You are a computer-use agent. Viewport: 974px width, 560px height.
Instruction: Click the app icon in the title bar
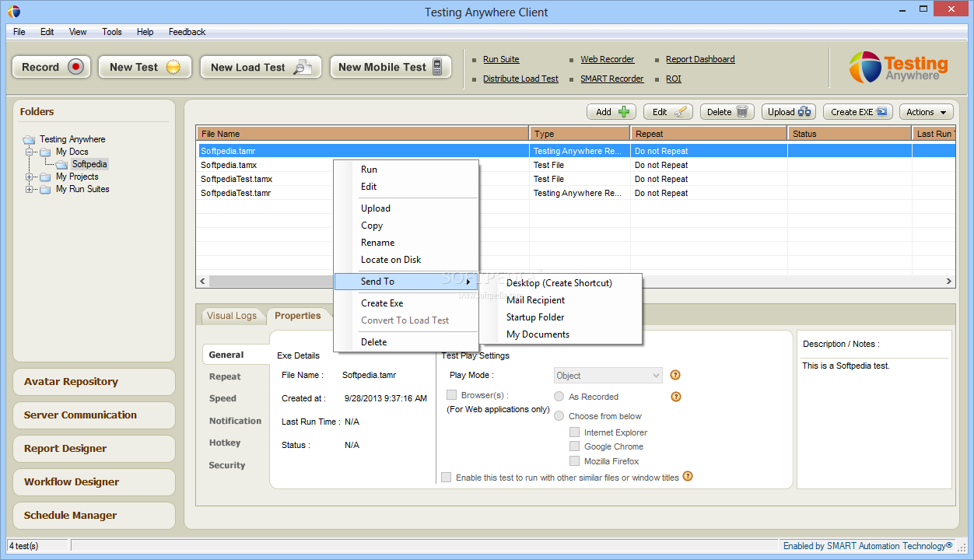coord(12,12)
